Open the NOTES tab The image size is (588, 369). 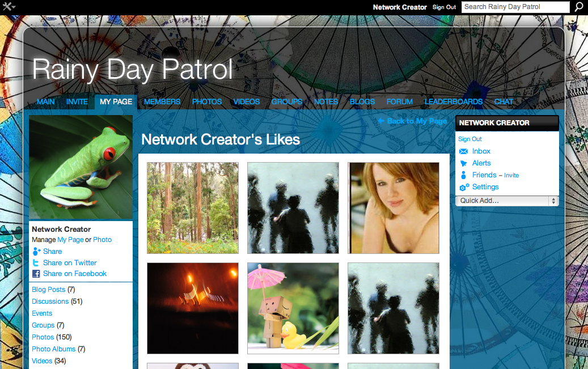pos(326,101)
